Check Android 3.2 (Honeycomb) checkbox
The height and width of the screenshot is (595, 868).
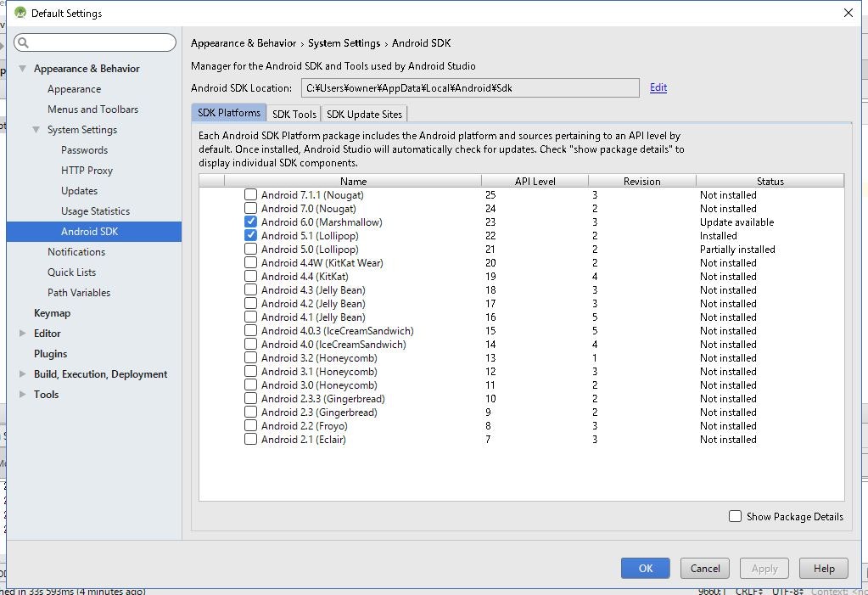(251, 357)
